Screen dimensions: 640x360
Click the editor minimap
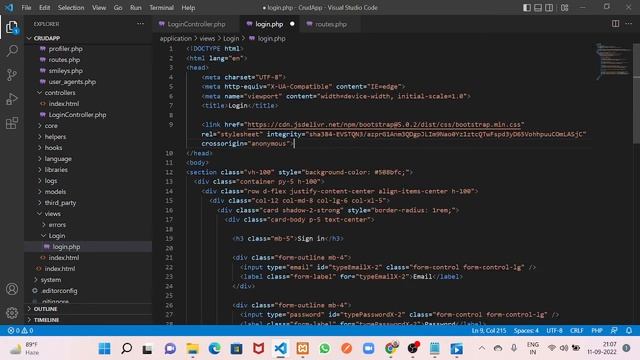coord(612,61)
